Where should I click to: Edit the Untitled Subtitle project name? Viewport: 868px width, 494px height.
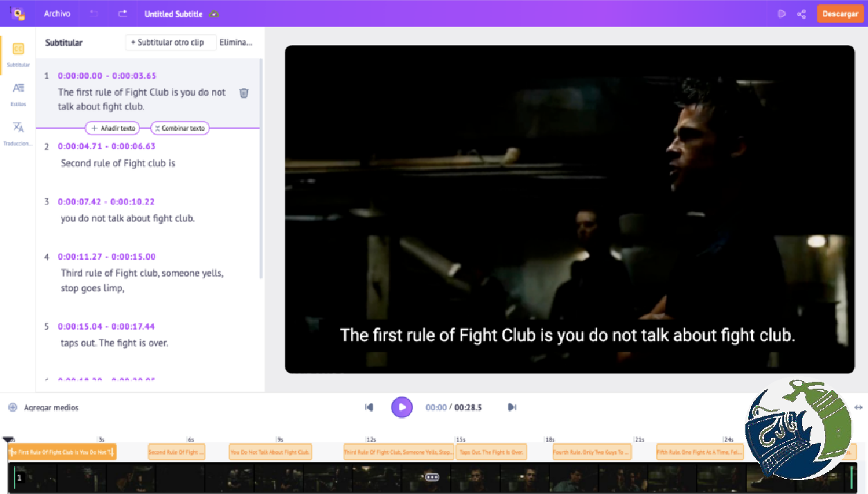pyautogui.click(x=173, y=14)
